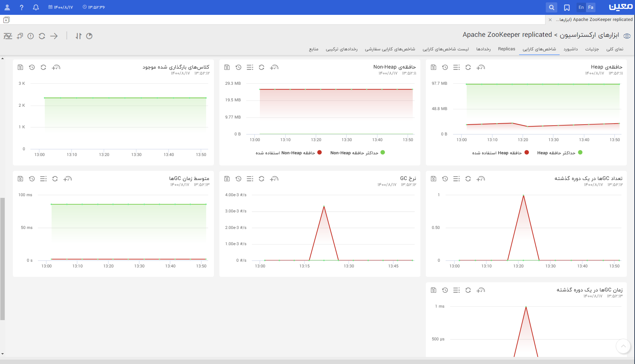
Task: Open the لیست شاخص‌های کارایی tab
Action: coord(445,49)
